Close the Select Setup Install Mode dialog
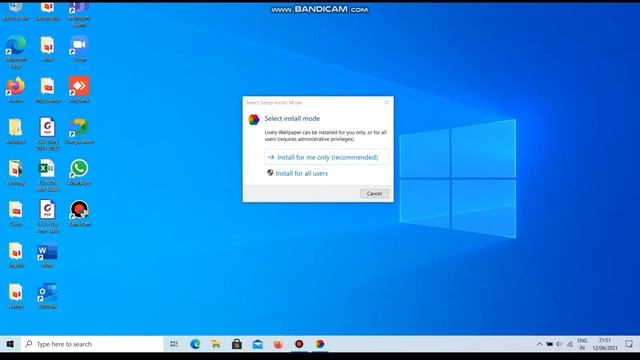640x360 pixels. [387, 102]
